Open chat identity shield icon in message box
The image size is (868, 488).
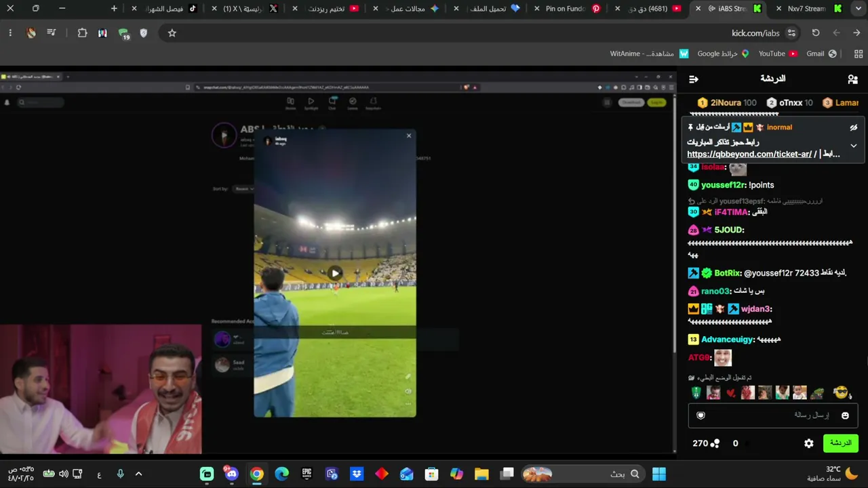pyautogui.click(x=701, y=415)
